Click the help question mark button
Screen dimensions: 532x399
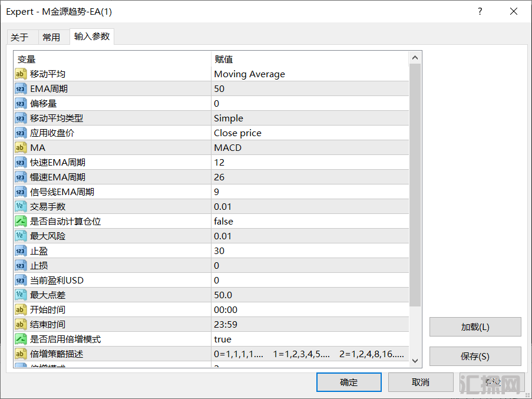pyautogui.click(x=480, y=12)
